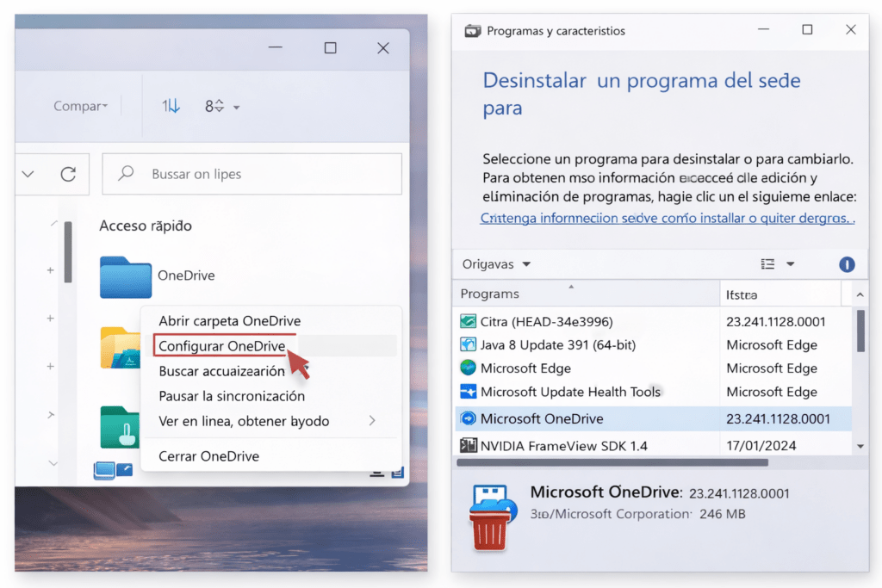Click the navigation pane scrollbar in Explorer
This screenshot has width=882, height=588.
tap(67, 252)
